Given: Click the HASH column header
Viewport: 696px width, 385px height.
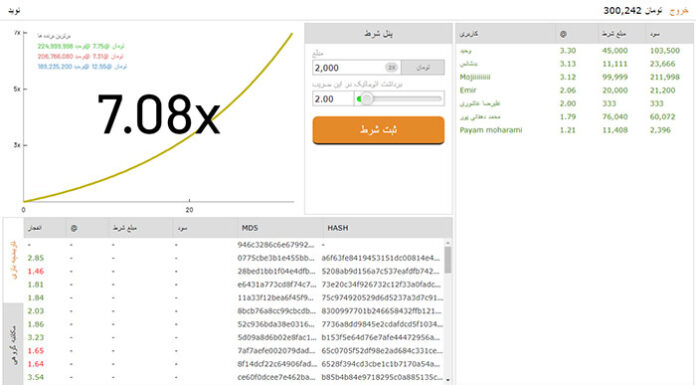Looking at the screenshot, I should pyautogui.click(x=338, y=228).
